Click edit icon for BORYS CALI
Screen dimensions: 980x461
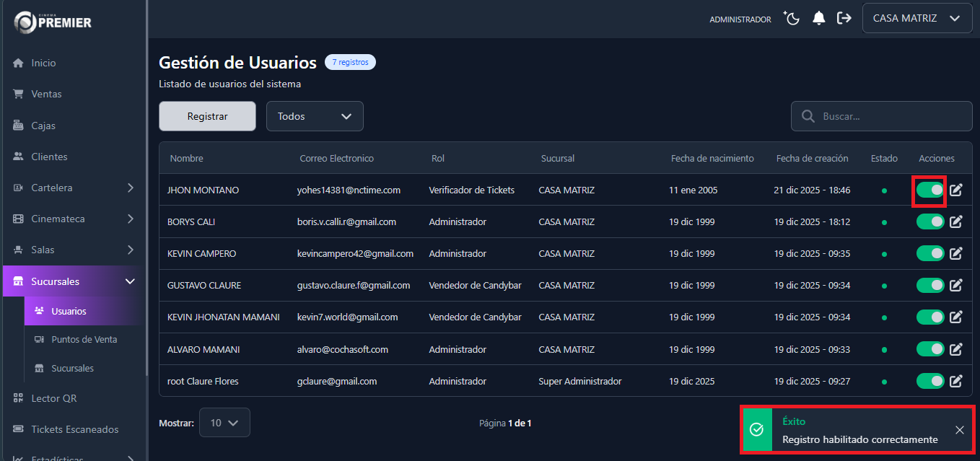(956, 222)
